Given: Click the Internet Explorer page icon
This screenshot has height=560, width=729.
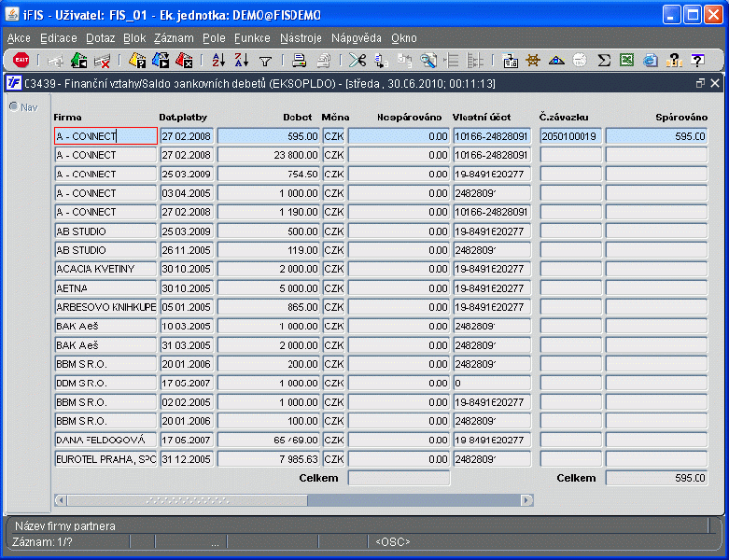Looking at the screenshot, I should point(651,61).
